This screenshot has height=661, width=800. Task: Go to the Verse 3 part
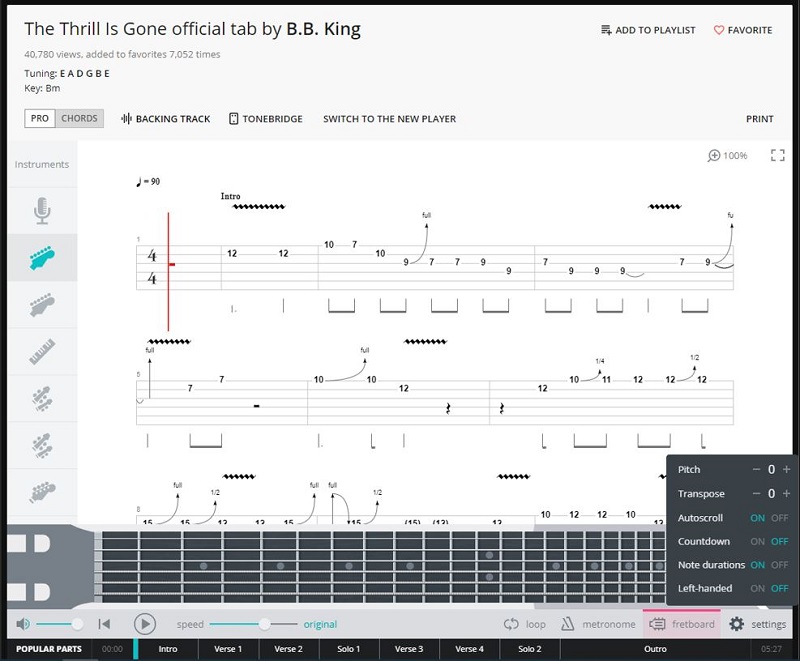[x=409, y=649]
